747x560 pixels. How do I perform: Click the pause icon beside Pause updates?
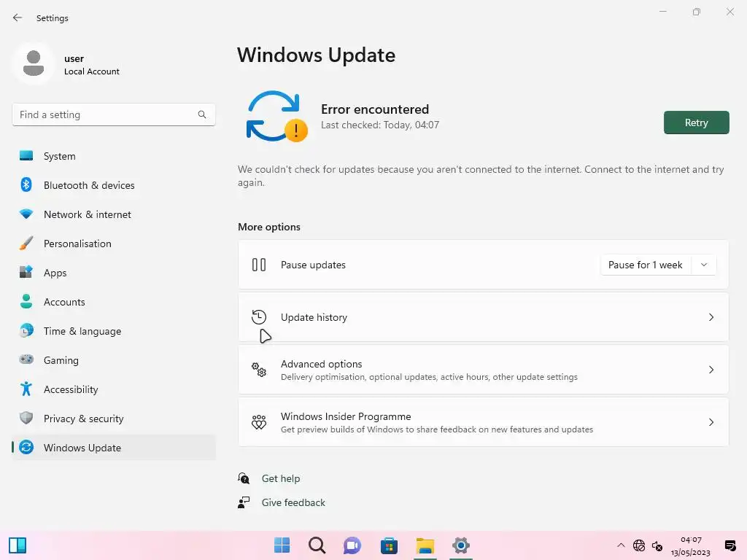pos(259,265)
